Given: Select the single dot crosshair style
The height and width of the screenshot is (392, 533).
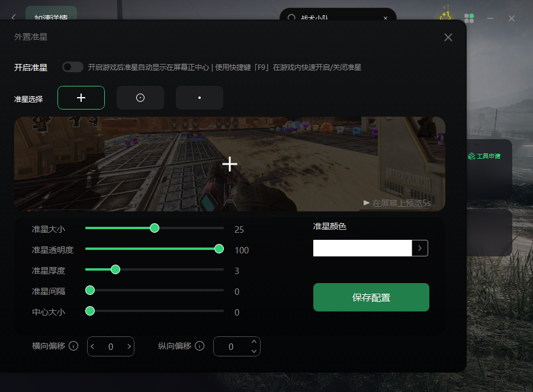Looking at the screenshot, I should (x=200, y=98).
